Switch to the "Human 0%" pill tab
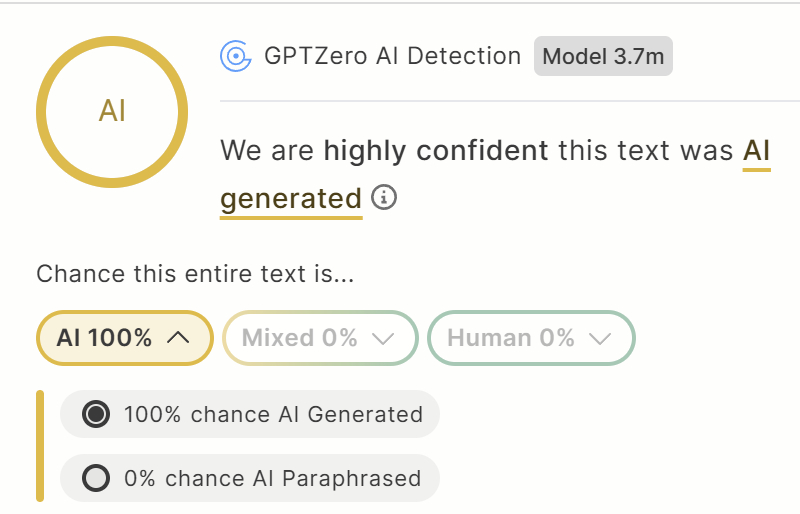 tap(511, 338)
